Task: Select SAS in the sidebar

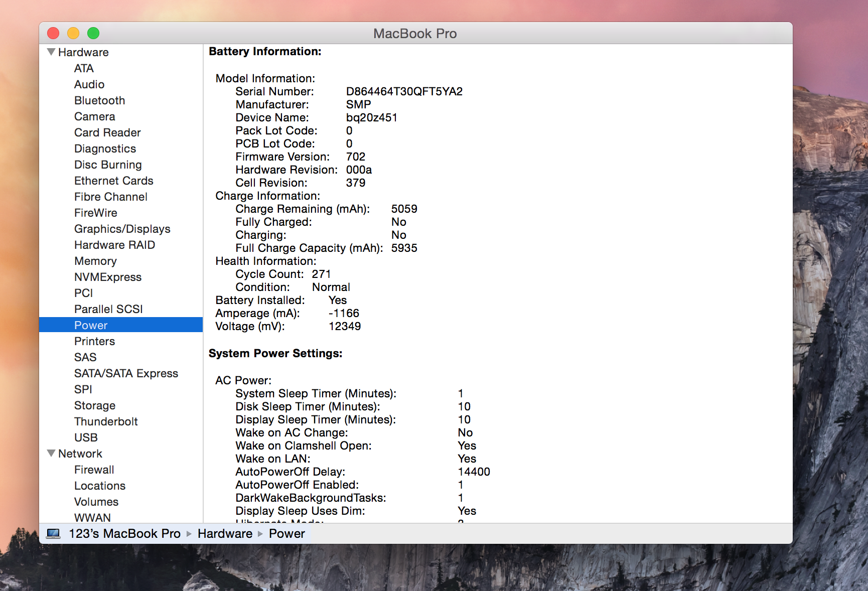Action: (x=85, y=357)
